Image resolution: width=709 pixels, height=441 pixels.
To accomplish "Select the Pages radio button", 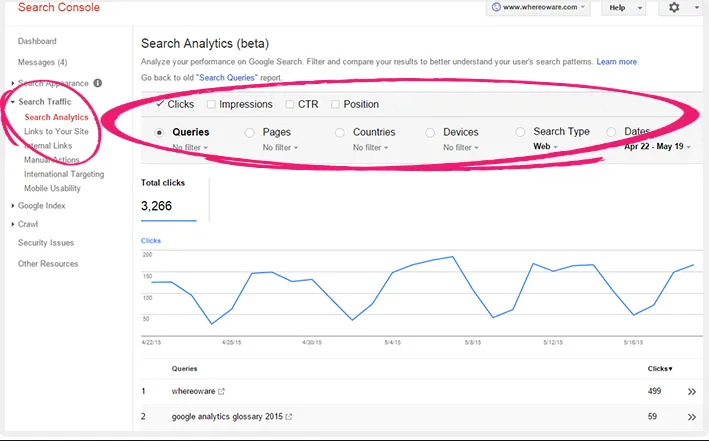I will (250, 133).
